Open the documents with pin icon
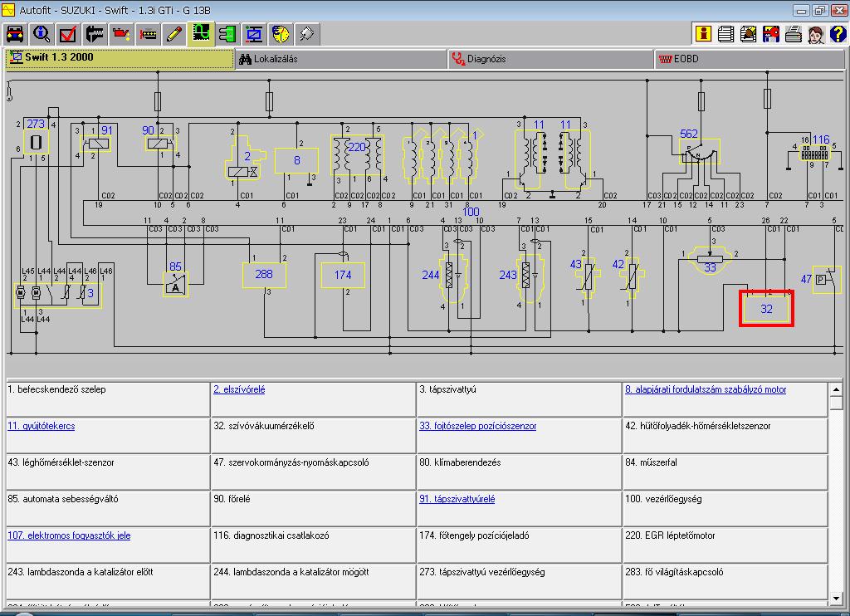This screenshot has width=850, height=616. click(x=748, y=33)
